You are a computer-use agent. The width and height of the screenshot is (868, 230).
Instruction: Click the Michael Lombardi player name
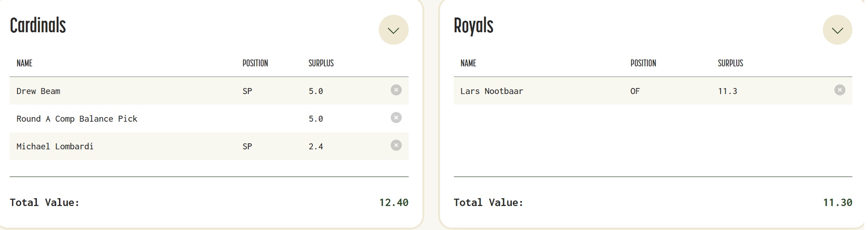point(55,147)
